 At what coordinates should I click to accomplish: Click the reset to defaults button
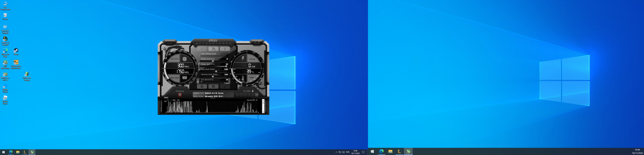pos(213,86)
